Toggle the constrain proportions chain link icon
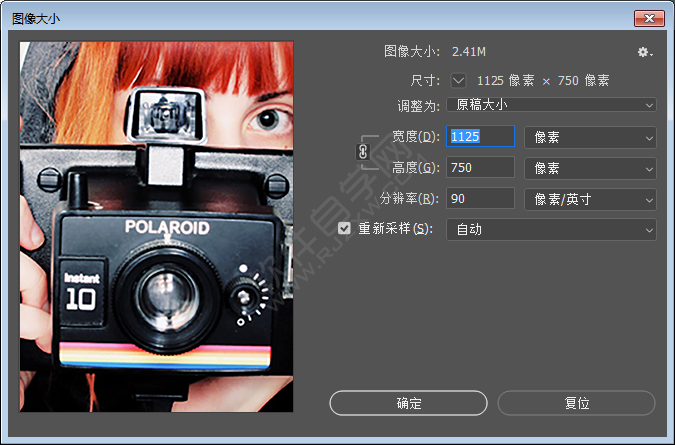This screenshot has width=675, height=445. tap(363, 152)
